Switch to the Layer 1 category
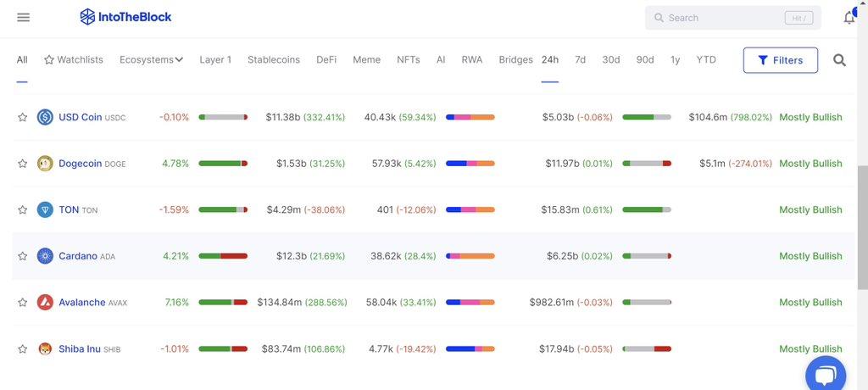Screen dimensions: 868x390 [x=215, y=60]
